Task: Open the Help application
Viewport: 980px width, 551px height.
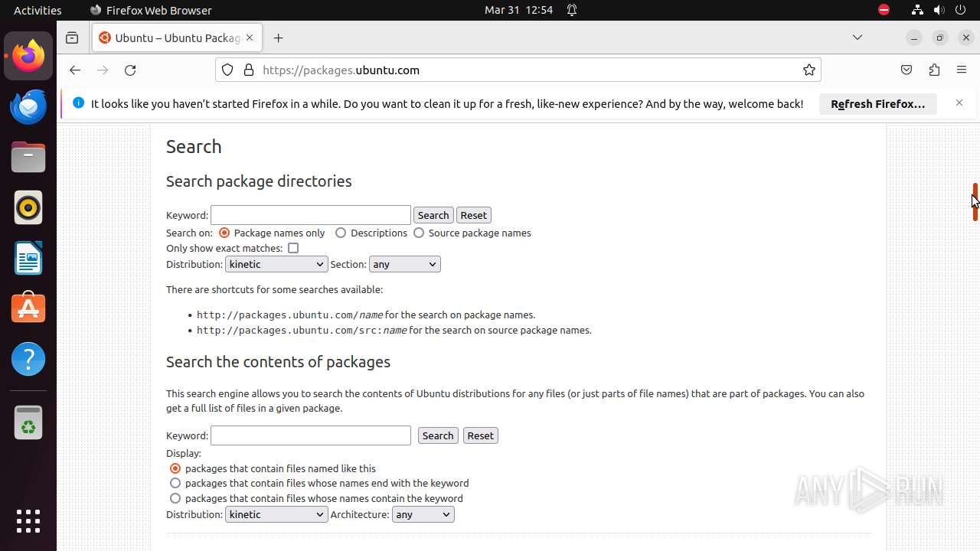Action: pos(28,359)
